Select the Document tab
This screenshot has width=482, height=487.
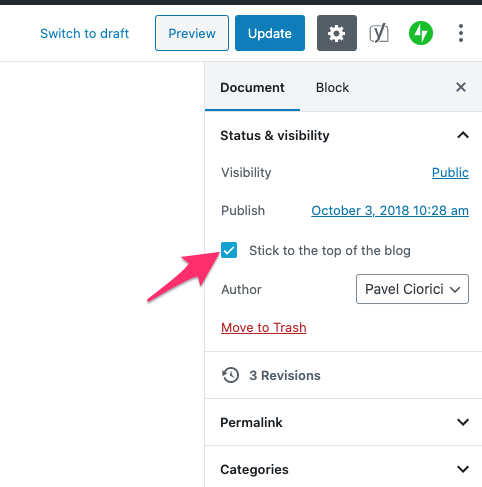[x=252, y=88]
